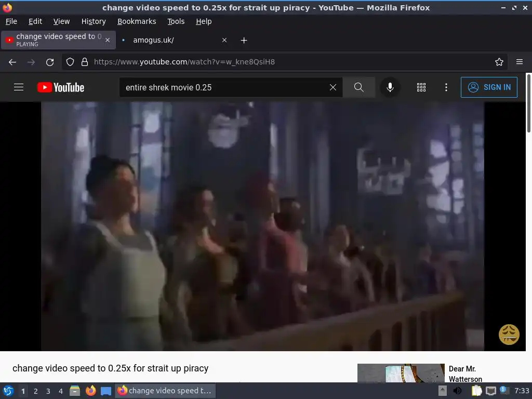Clear the YouTube search query

click(333, 87)
